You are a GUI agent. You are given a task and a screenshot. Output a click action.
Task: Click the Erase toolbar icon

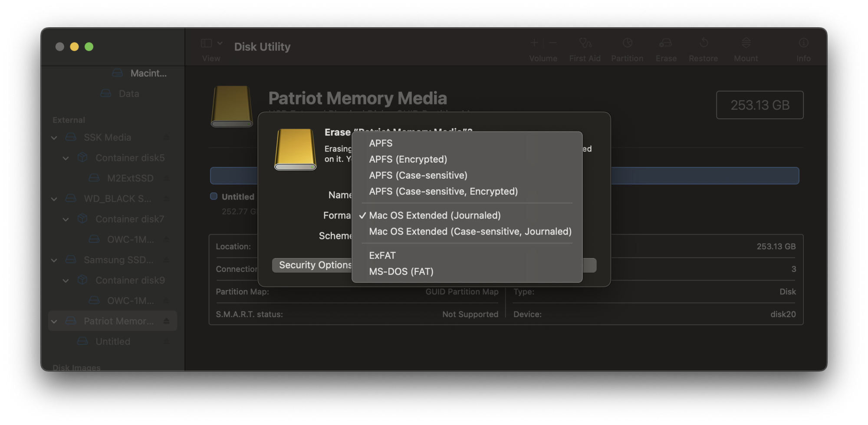666,43
